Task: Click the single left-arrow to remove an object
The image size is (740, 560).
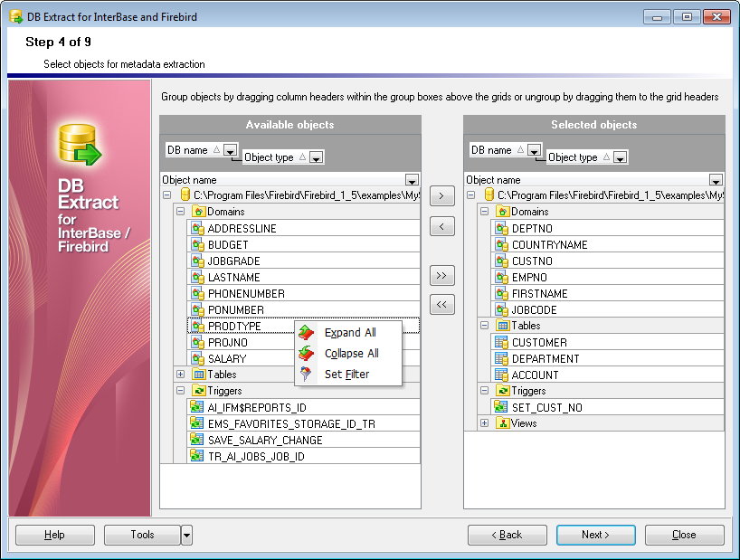Action: click(442, 225)
